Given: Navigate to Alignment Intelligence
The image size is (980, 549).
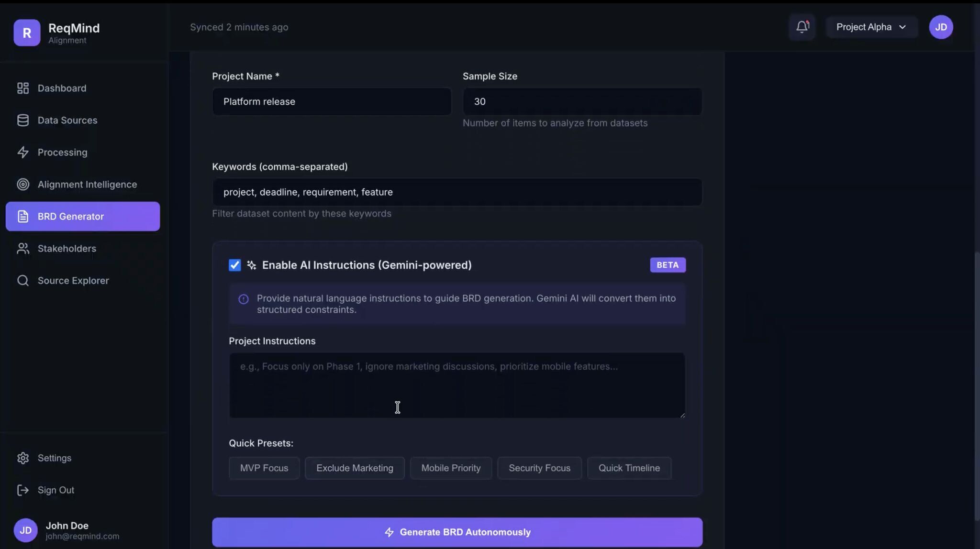Looking at the screenshot, I should (x=83, y=184).
